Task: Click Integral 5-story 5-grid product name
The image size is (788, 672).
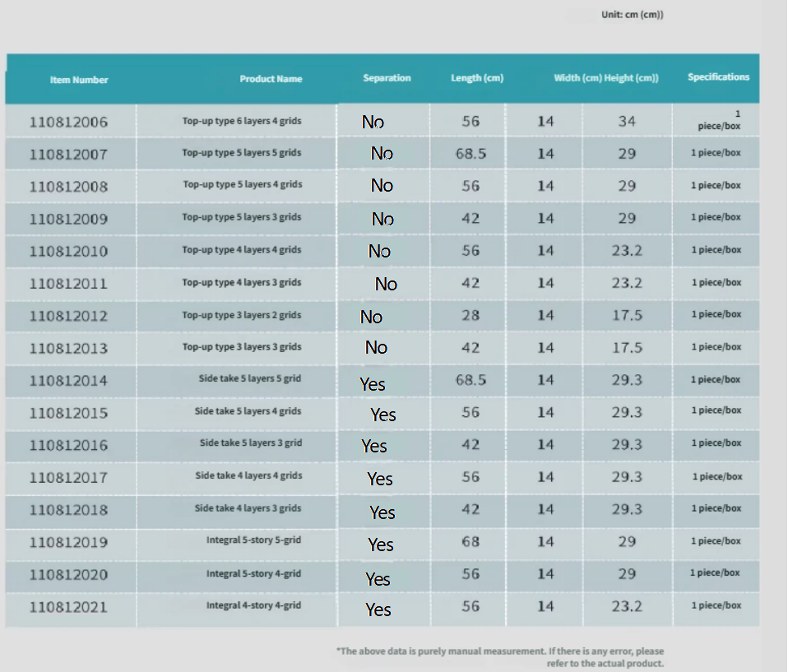Action: click(x=253, y=540)
